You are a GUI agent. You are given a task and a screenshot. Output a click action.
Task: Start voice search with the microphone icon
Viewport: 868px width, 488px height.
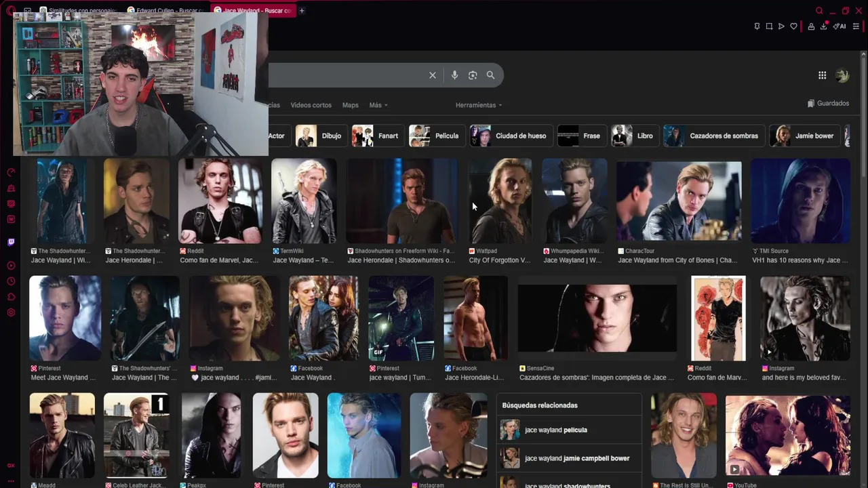tap(454, 75)
